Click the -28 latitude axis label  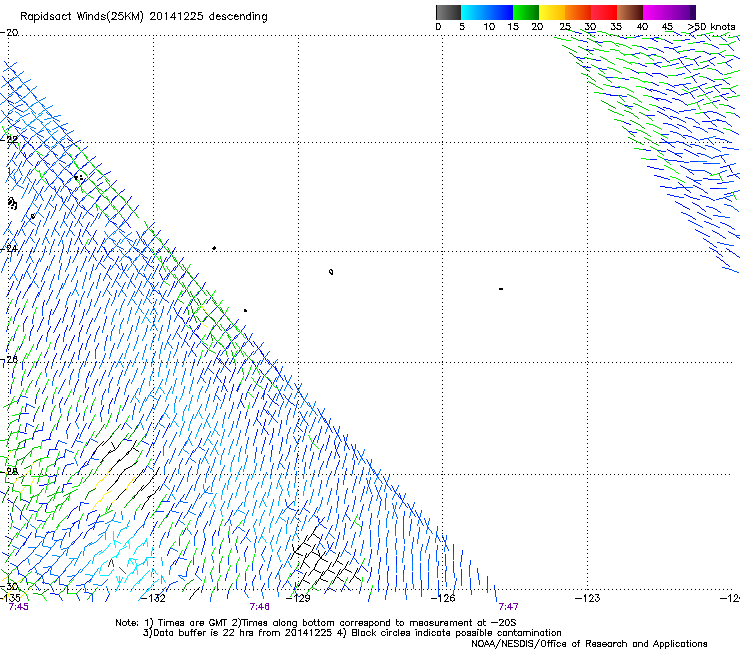(9, 471)
